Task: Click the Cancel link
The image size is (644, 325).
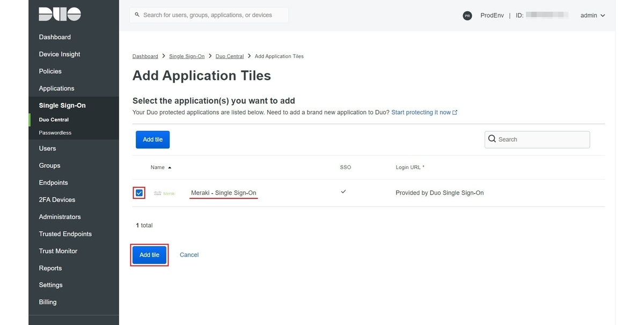Action: point(189,255)
